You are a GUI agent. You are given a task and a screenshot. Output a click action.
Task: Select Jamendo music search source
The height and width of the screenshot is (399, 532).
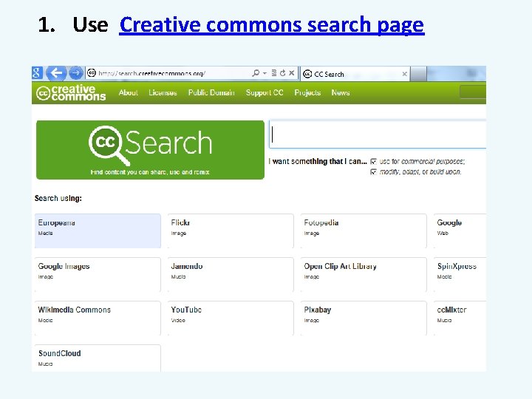[x=231, y=274]
